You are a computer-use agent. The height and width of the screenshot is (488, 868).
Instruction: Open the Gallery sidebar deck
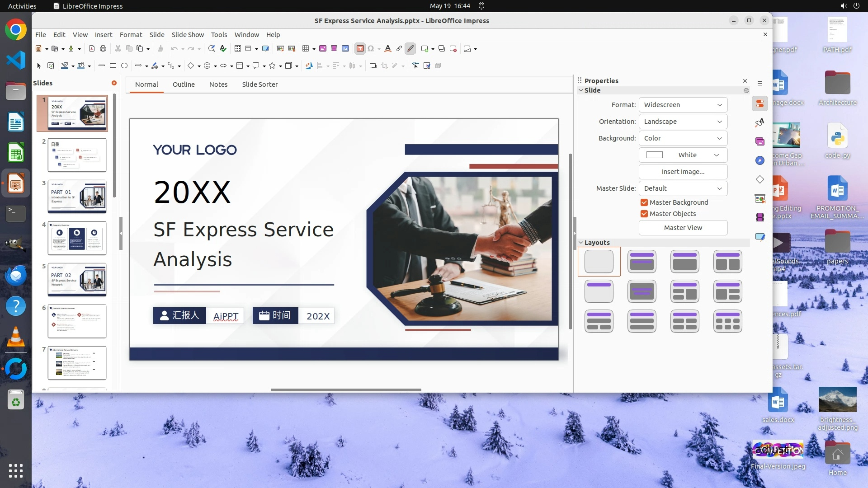[x=760, y=142]
